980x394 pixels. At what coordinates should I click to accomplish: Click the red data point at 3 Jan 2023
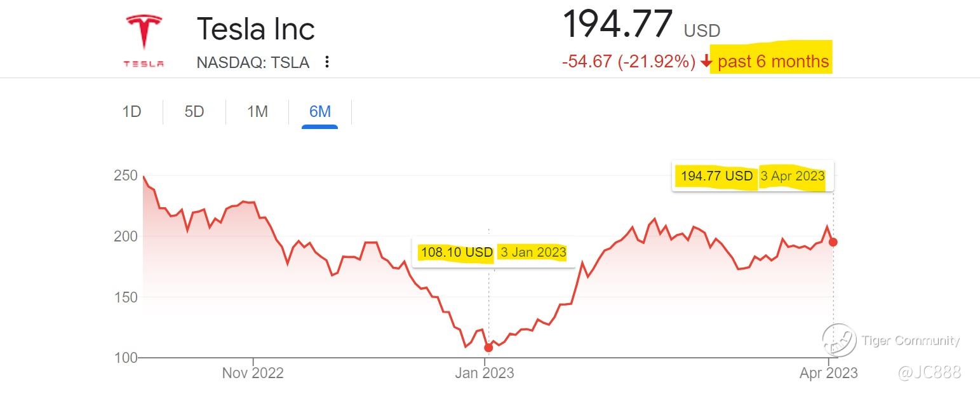point(488,348)
